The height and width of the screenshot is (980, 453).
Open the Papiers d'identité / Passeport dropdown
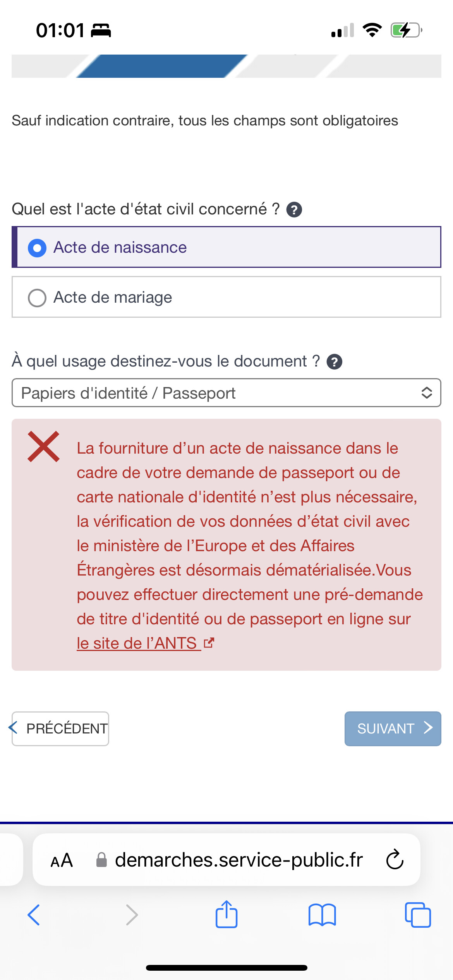[226, 393]
